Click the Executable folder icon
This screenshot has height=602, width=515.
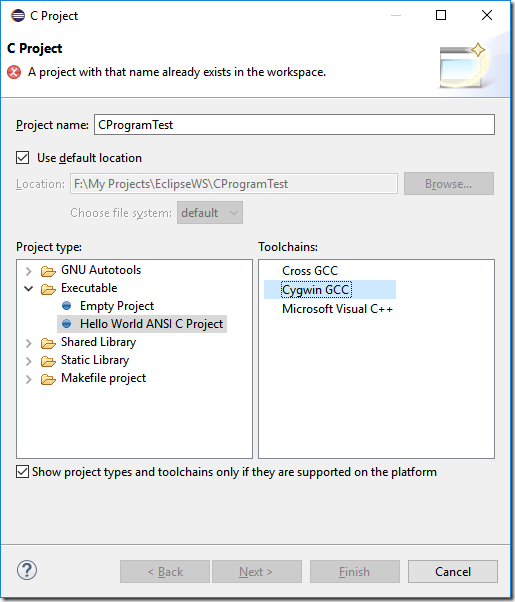pyautogui.click(x=48, y=289)
